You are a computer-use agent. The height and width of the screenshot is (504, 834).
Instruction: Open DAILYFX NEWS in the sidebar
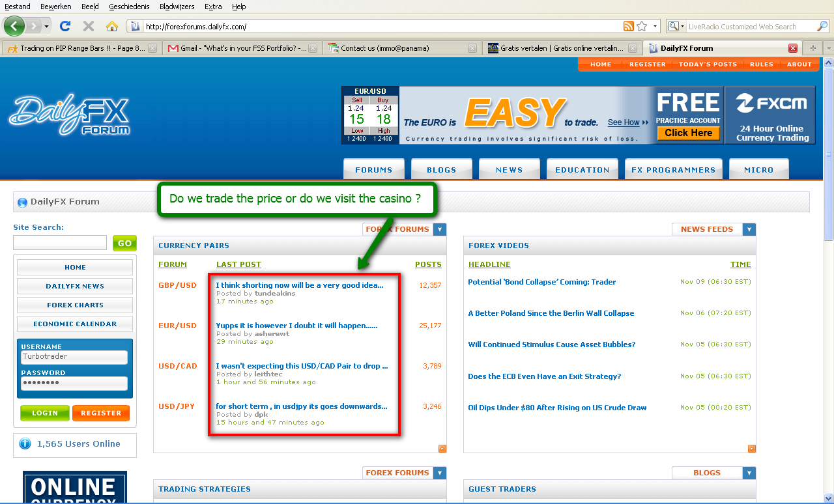click(x=75, y=286)
